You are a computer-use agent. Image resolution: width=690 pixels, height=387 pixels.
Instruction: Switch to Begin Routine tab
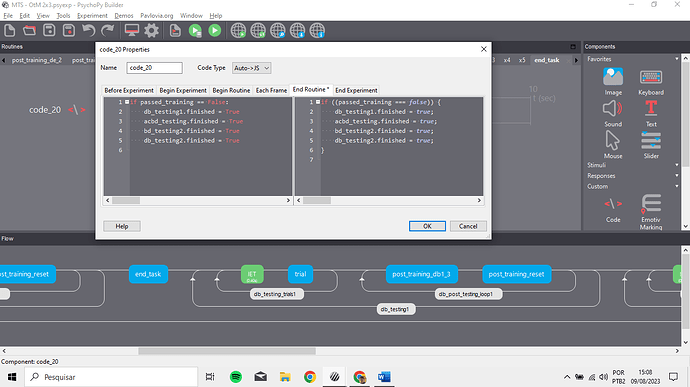(231, 90)
